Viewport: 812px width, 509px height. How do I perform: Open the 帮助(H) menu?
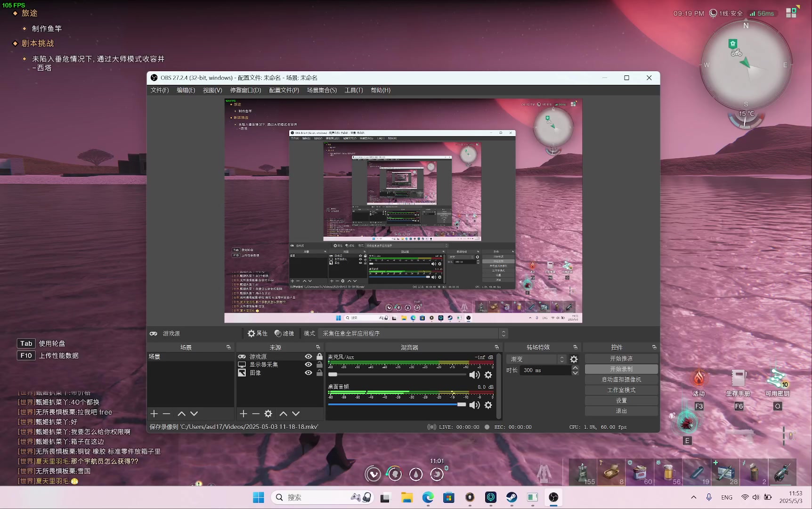tap(381, 90)
